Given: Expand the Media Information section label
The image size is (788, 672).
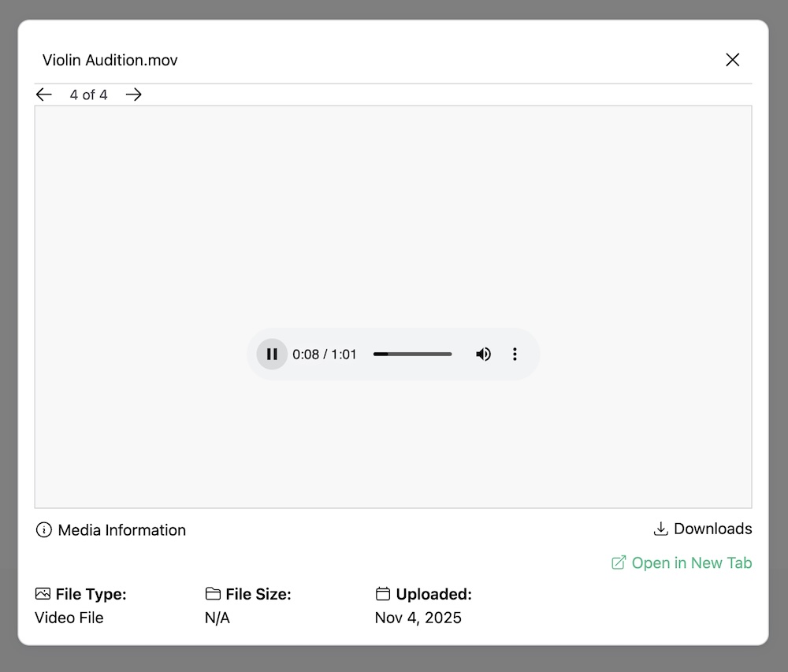Looking at the screenshot, I should [x=121, y=530].
